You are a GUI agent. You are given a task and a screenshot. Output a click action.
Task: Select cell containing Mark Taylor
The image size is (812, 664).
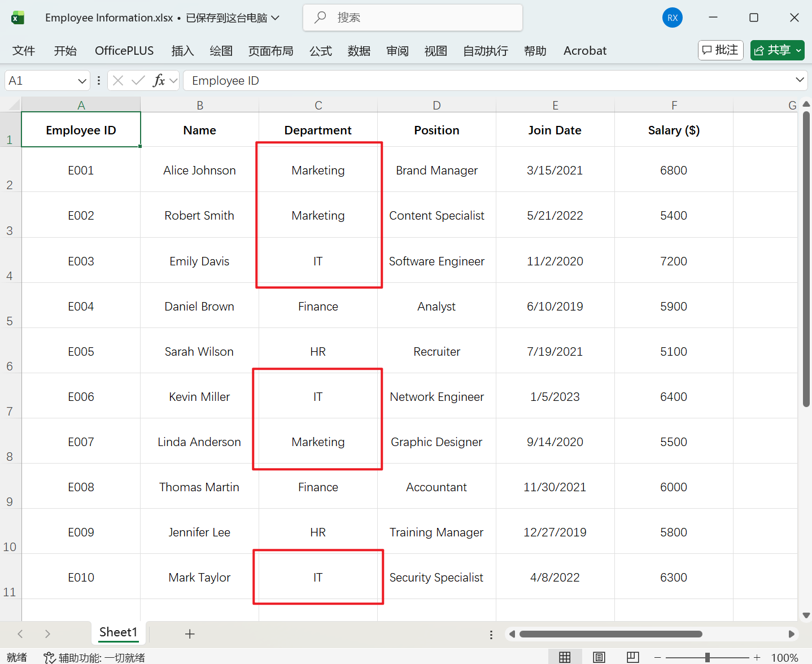199,577
